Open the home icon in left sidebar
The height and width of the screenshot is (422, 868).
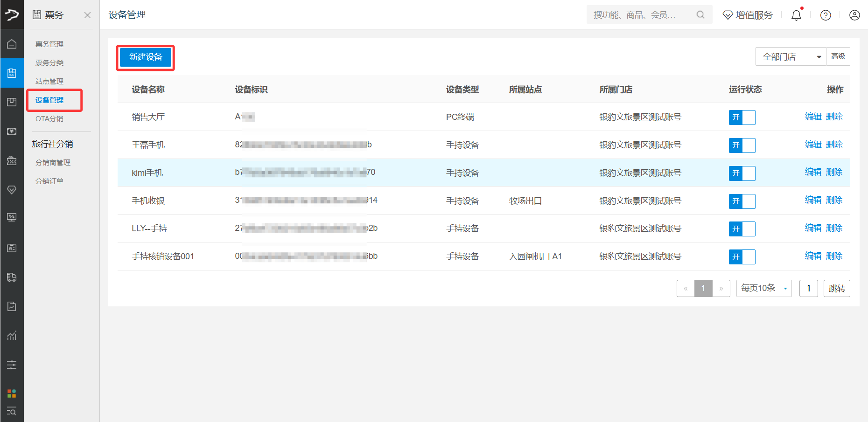coord(12,44)
